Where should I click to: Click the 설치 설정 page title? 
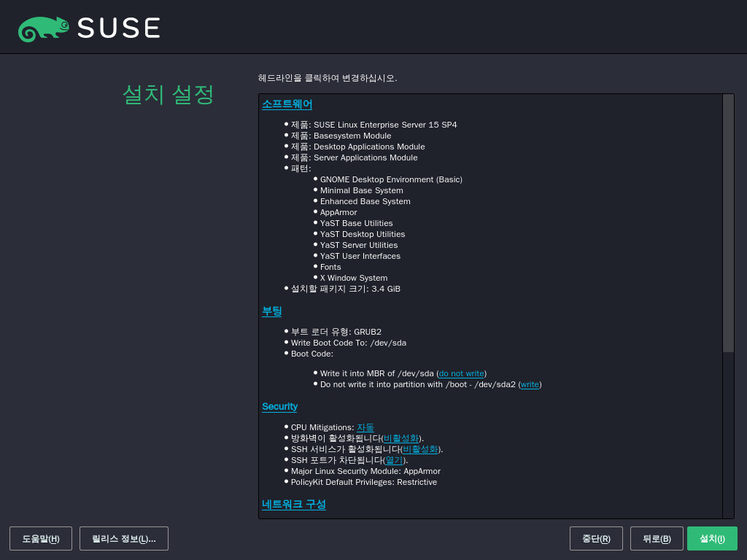point(168,94)
